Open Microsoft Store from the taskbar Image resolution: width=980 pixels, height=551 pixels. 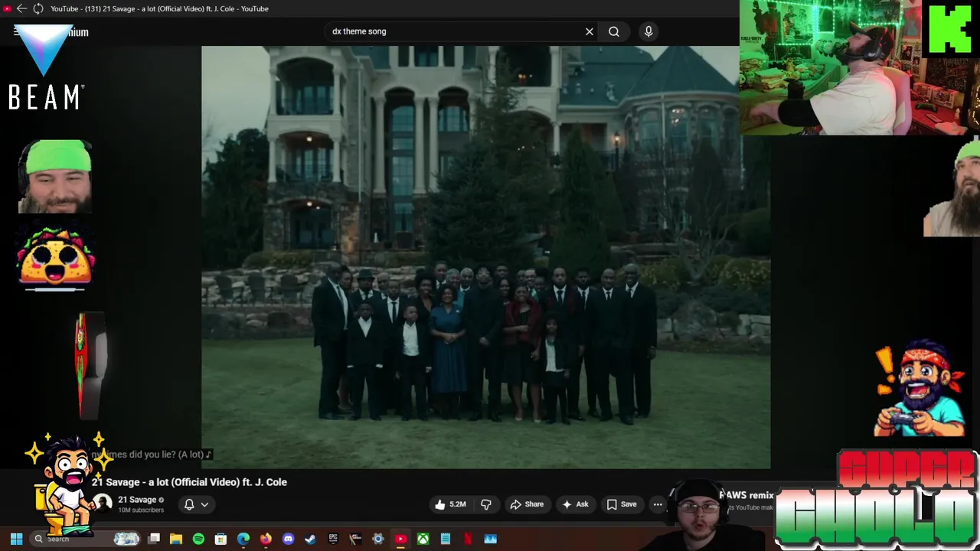point(220,539)
